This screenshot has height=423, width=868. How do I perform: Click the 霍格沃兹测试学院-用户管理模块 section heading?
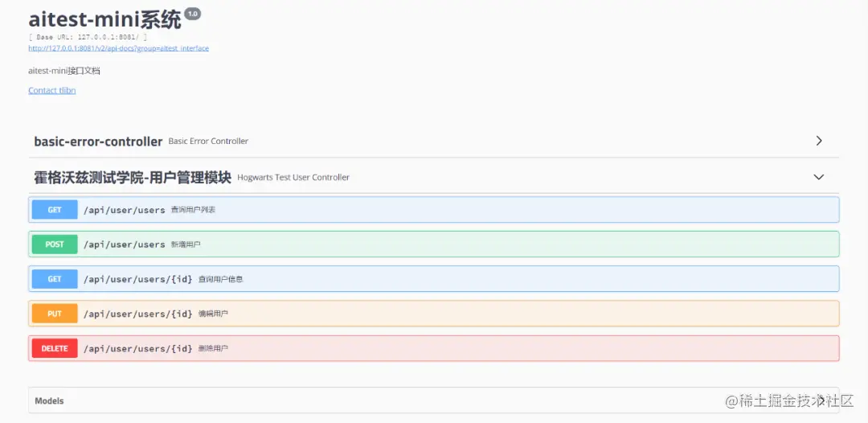[x=133, y=177]
